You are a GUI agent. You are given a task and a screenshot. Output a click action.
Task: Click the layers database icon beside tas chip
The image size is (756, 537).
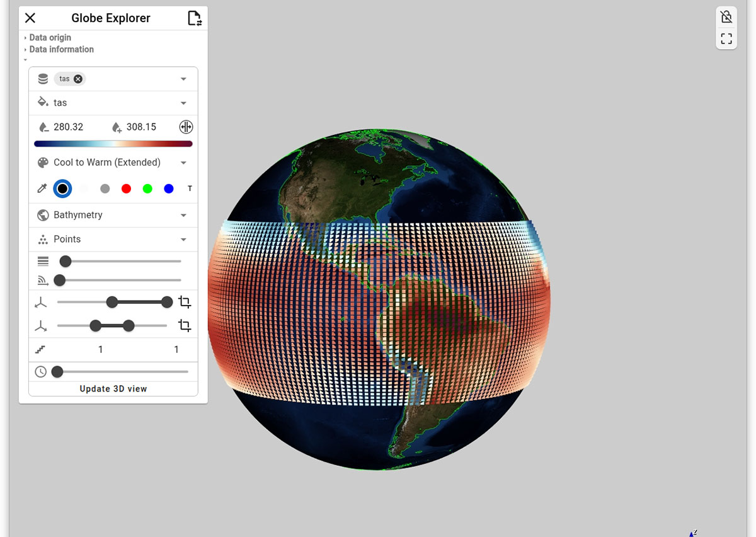coord(42,78)
